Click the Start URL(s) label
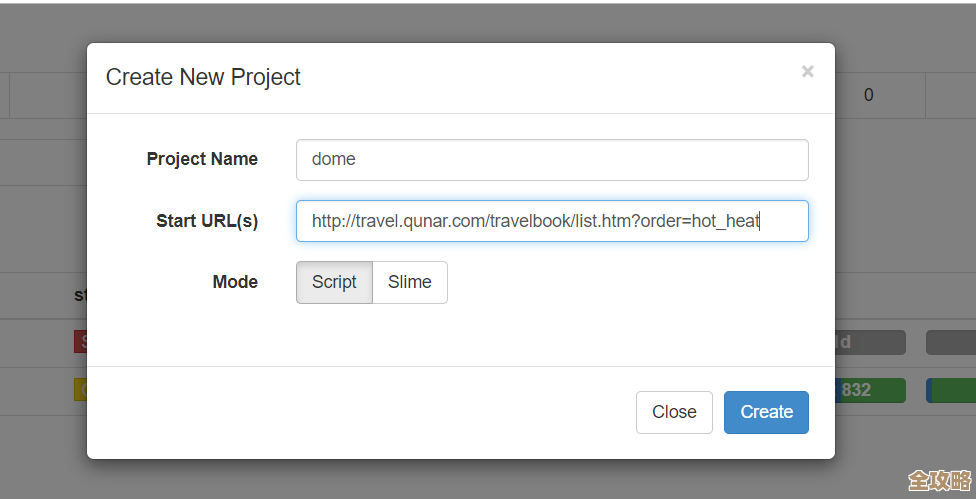 point(207,221)
